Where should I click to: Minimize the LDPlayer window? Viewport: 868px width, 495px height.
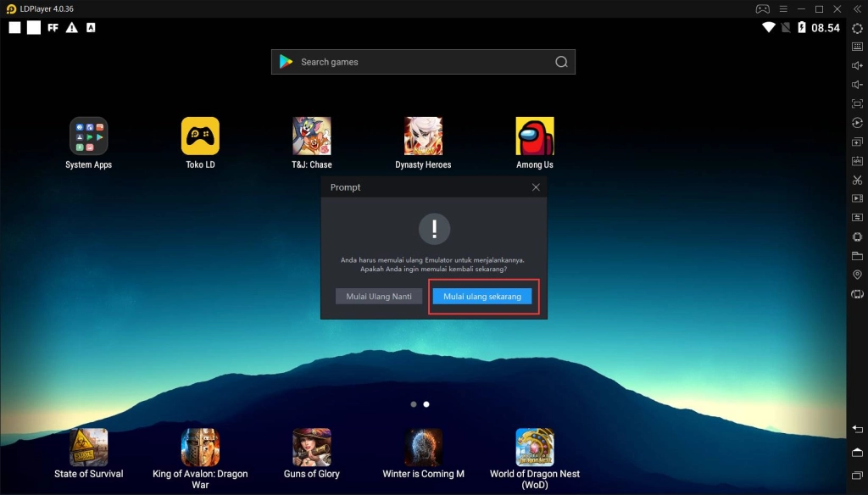click(x=801, y=8)
